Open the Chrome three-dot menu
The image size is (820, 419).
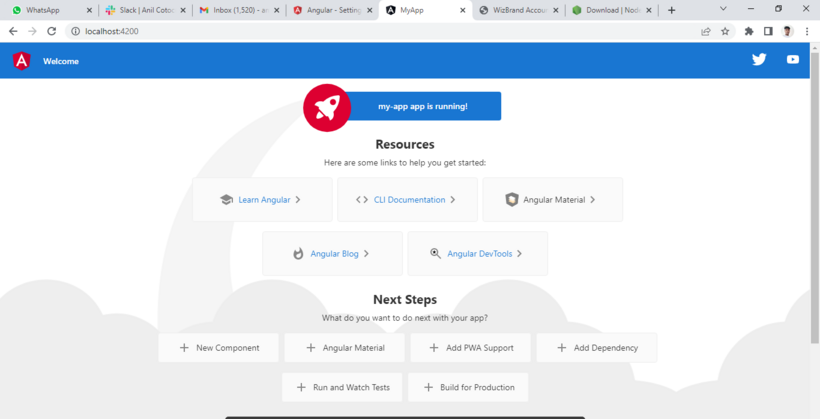[x=807, y=31]
